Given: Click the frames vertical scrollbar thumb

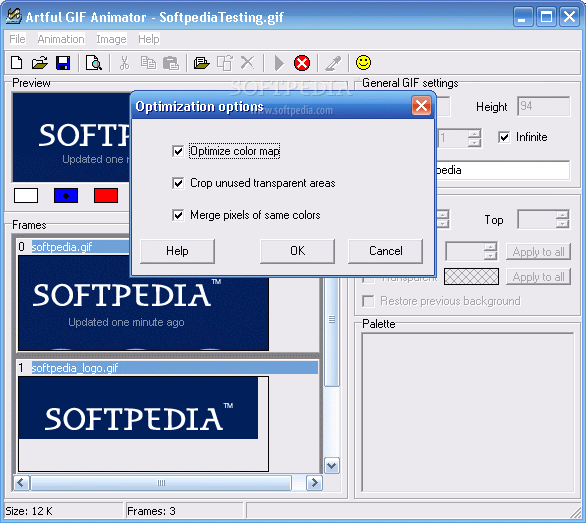Looking at the screenshot, I should (x=332, y=331).
